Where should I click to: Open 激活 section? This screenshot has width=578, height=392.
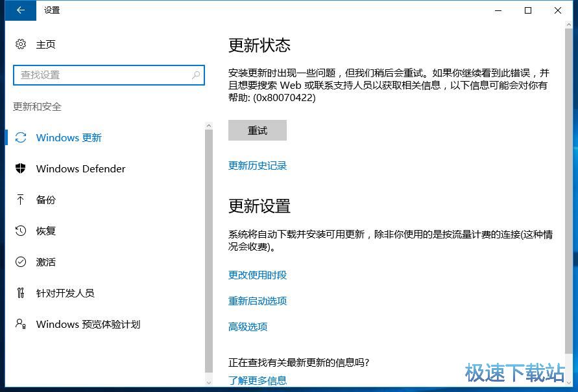click(x=45, y=262)
